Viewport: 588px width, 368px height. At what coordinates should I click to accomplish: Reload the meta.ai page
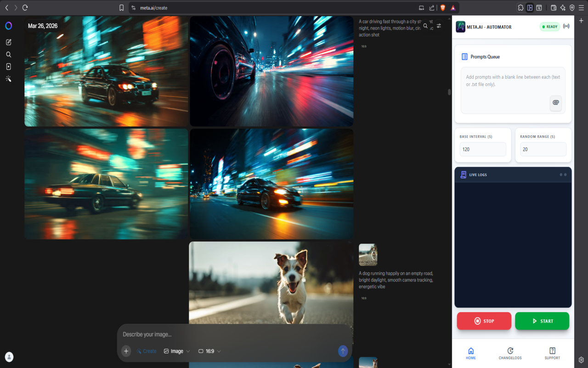click(x=25, y=8)
